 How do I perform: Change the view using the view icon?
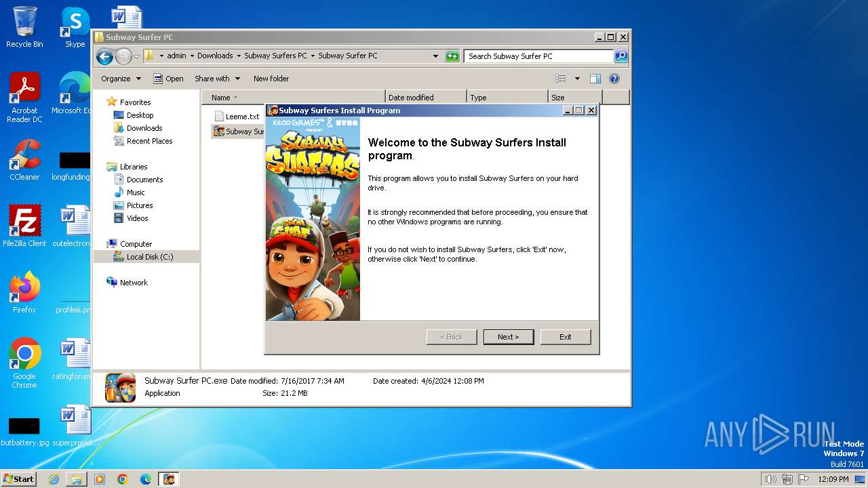561,79
